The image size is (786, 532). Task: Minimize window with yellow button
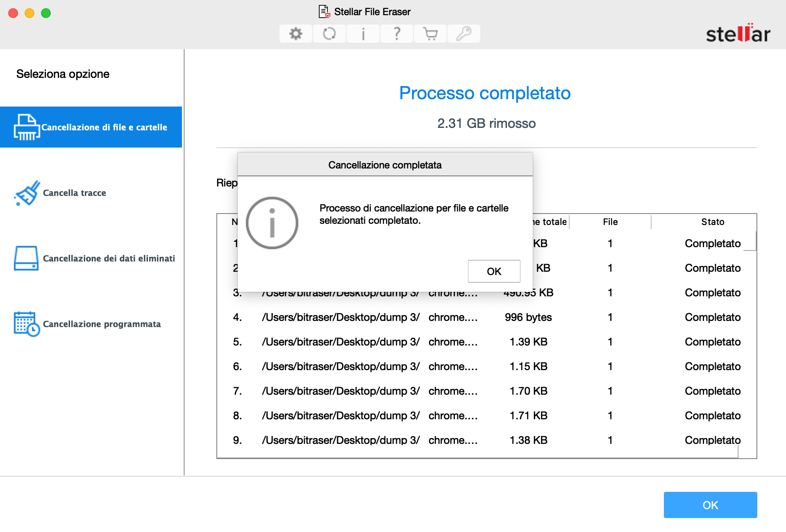point(30,13)
